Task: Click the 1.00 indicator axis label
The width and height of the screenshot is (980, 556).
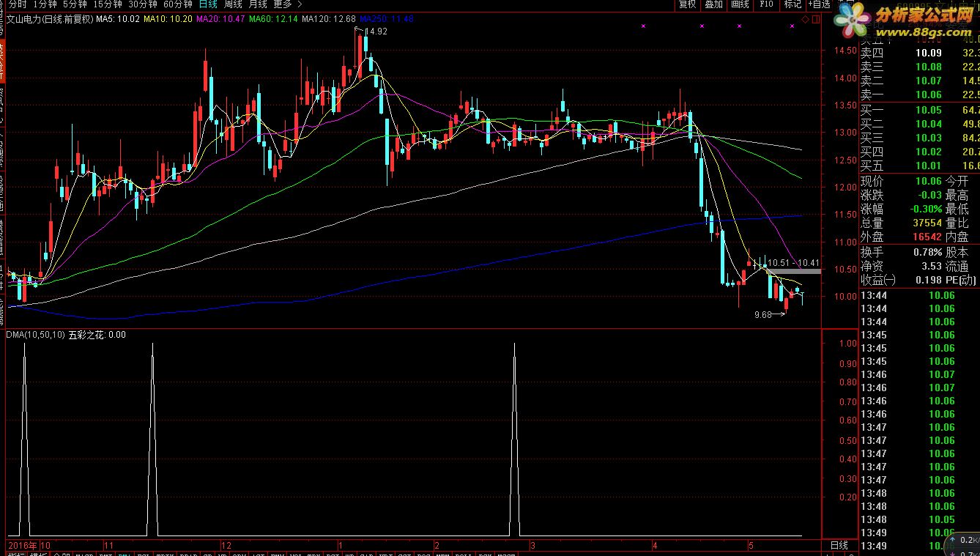Action: [x=847, y=344]
